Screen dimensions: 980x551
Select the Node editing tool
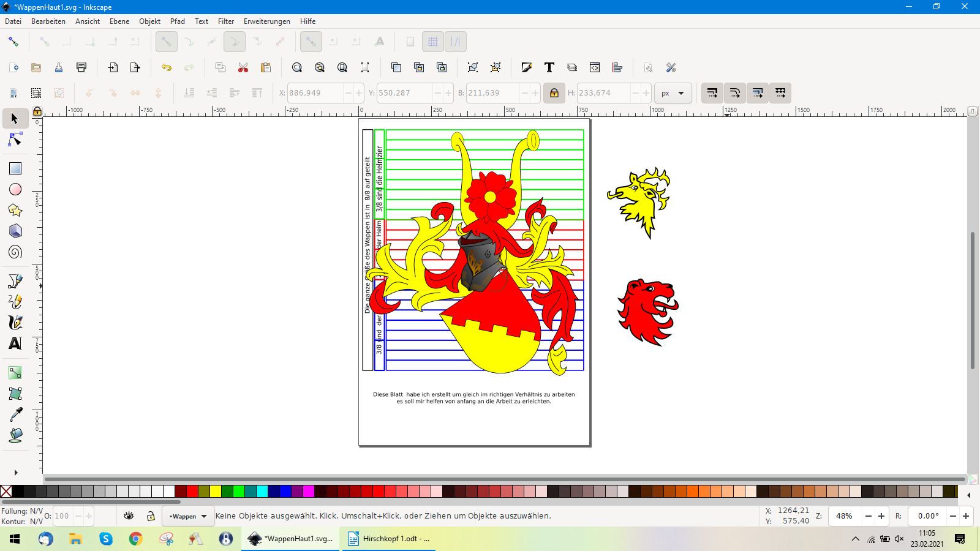click(x=15, y=140)
